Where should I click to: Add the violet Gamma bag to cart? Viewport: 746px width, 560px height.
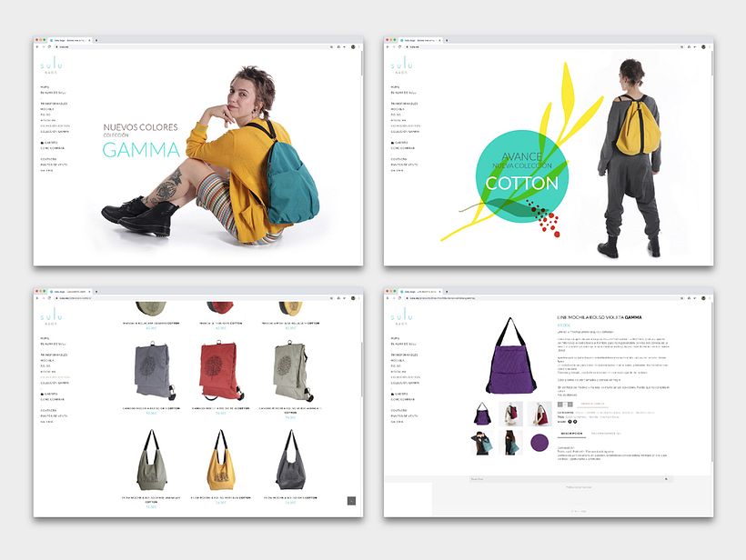(x=592, y=404)
